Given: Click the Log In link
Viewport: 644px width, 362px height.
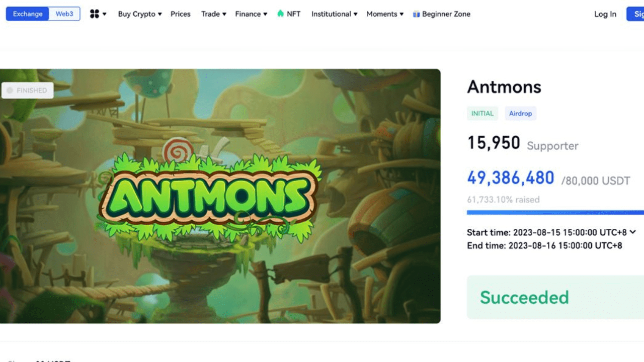Looking at the screenshot, I should click(x=605, y=14).
